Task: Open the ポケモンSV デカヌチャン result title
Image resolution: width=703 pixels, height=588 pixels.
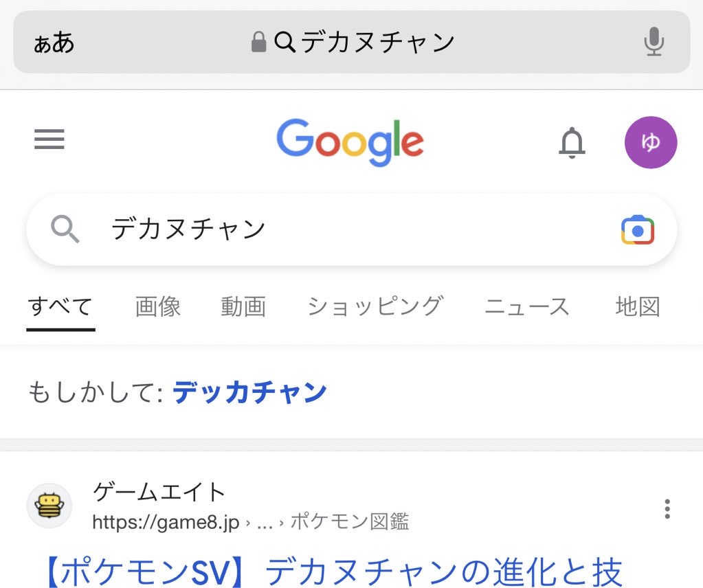Action: (x=334, y=572)
